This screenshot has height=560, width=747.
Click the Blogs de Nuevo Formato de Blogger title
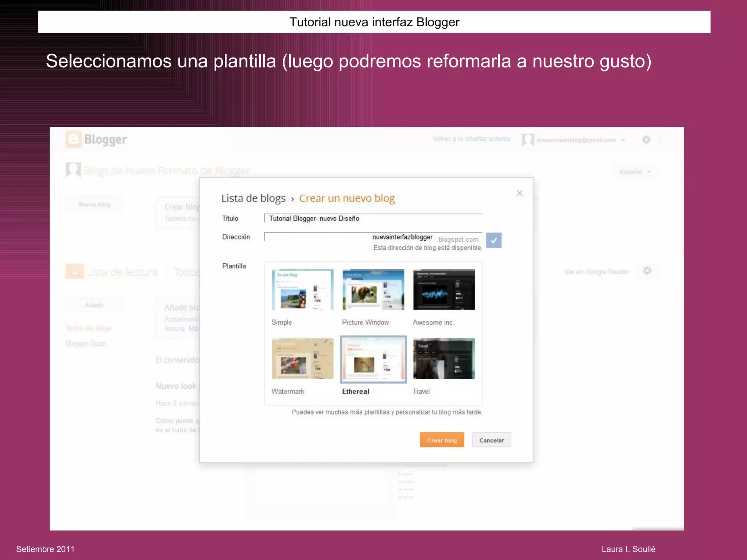point(167,171)
